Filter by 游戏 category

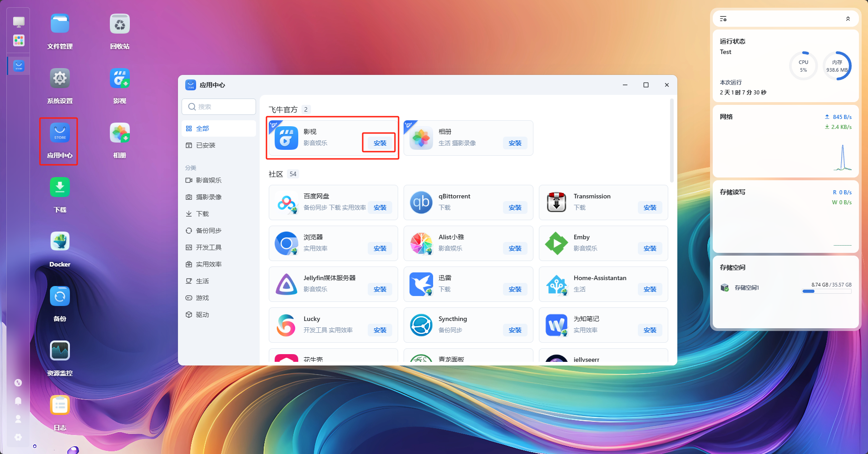pos(219,298)
